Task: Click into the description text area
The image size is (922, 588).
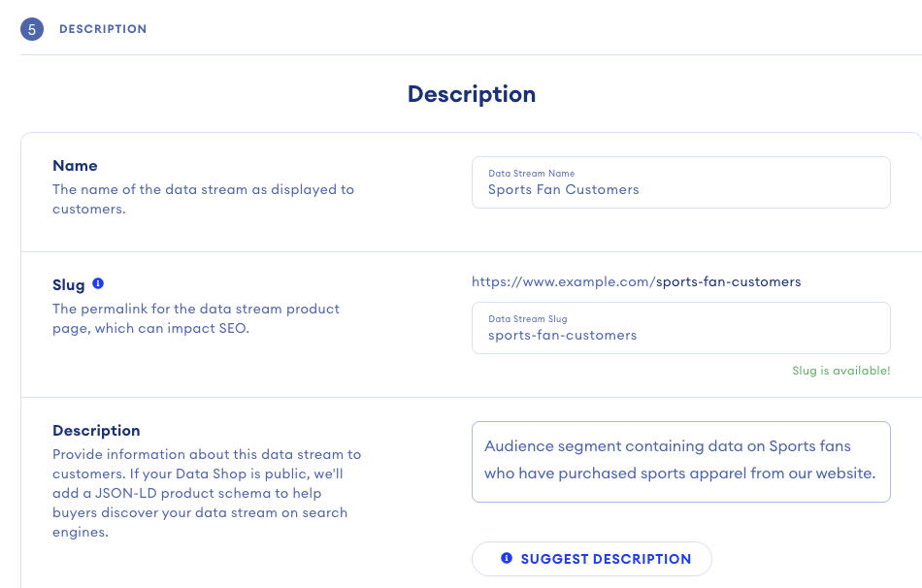Action: 680,461
